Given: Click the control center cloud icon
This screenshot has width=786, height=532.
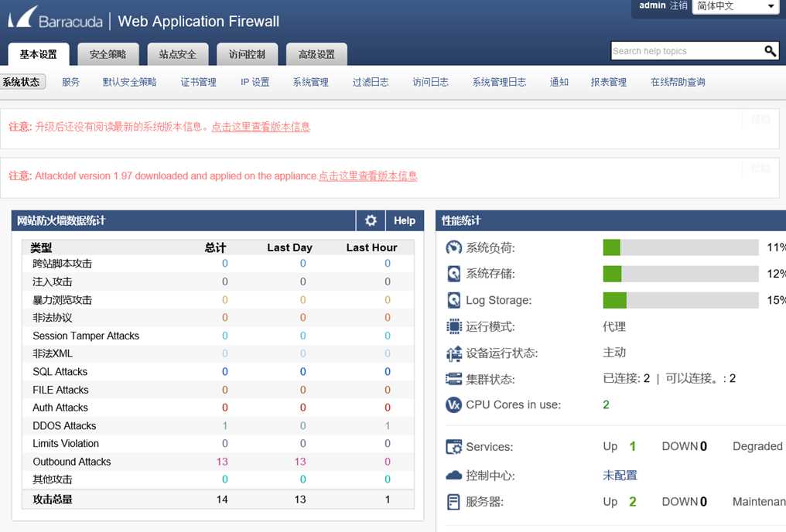Looking at the screenshot, I should click(x=453, y=475).
